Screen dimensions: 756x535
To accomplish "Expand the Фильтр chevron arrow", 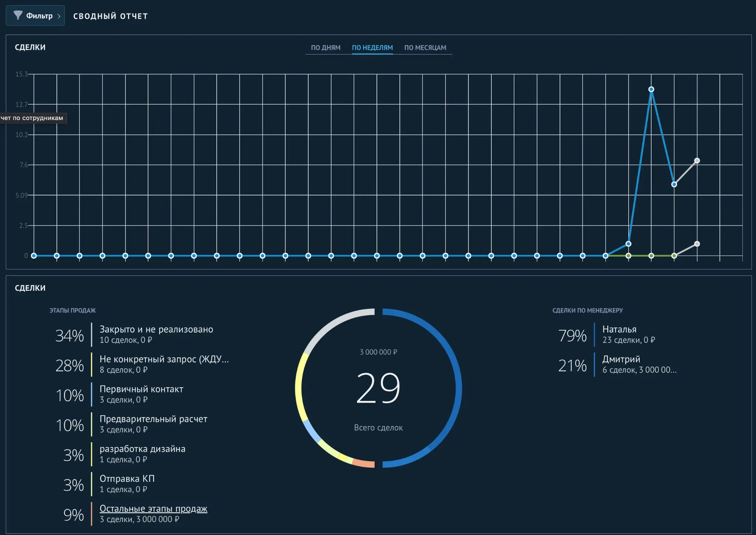I will tap(59, 16).
